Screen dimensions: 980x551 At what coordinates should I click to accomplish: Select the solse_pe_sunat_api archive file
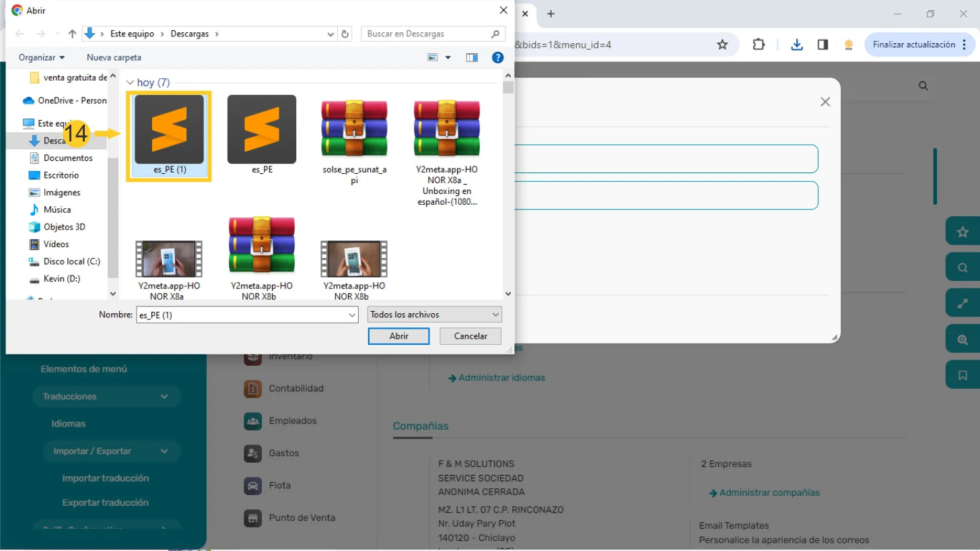point(354,135)
